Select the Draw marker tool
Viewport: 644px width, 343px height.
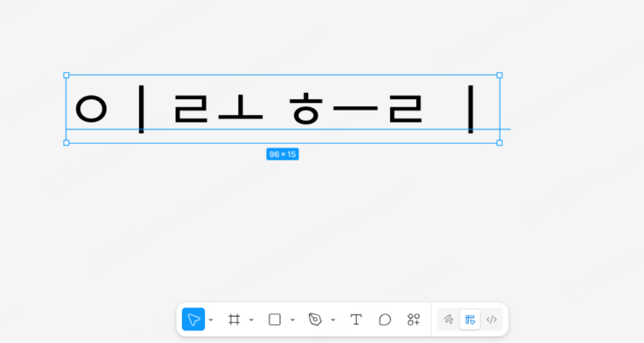(x=449, y=319)
